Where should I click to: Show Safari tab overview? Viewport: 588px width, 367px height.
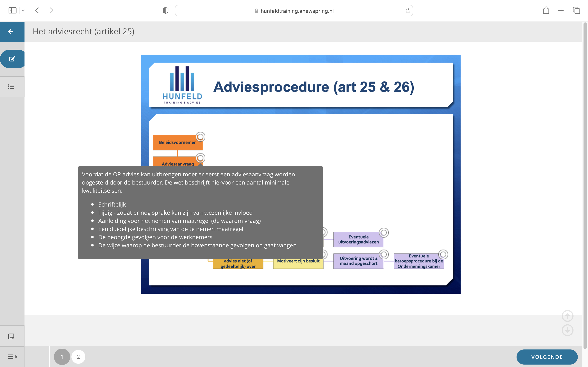576,10
